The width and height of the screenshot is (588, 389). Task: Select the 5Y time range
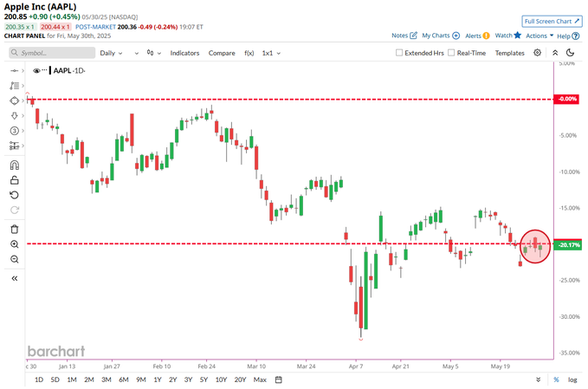click(x=204, y=380)
